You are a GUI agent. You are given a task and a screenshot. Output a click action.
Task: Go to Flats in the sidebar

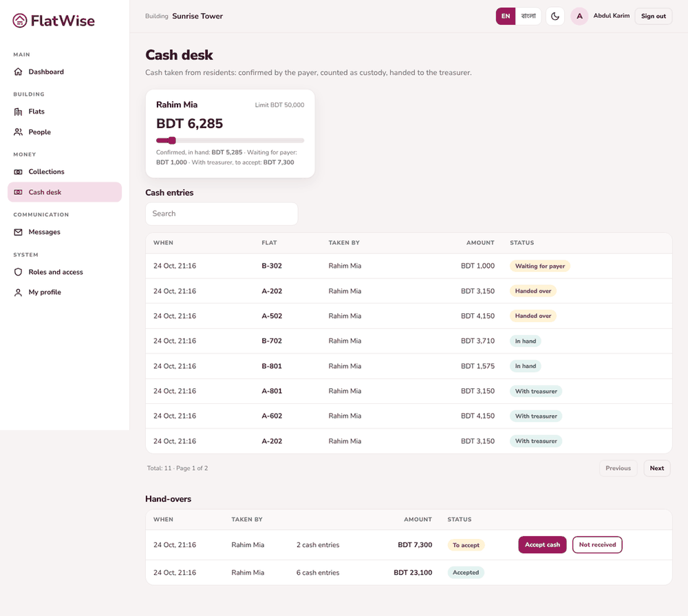click(65, 111)
